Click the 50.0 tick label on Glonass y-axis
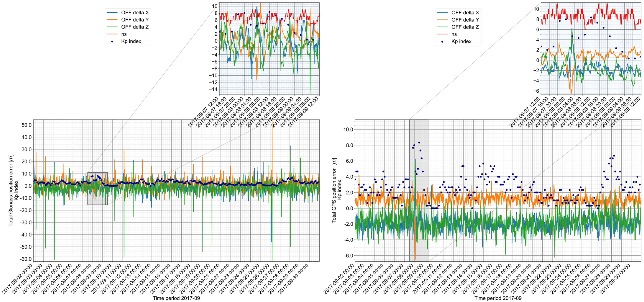Viewport: 644px width, 302px height. click(27, 125)
